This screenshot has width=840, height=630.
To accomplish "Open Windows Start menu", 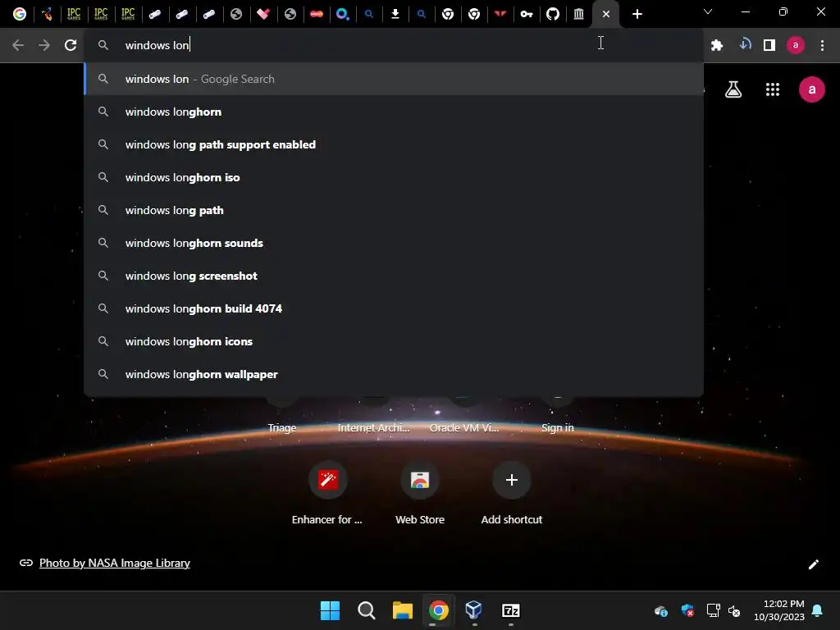I will [x=330, y=610].
